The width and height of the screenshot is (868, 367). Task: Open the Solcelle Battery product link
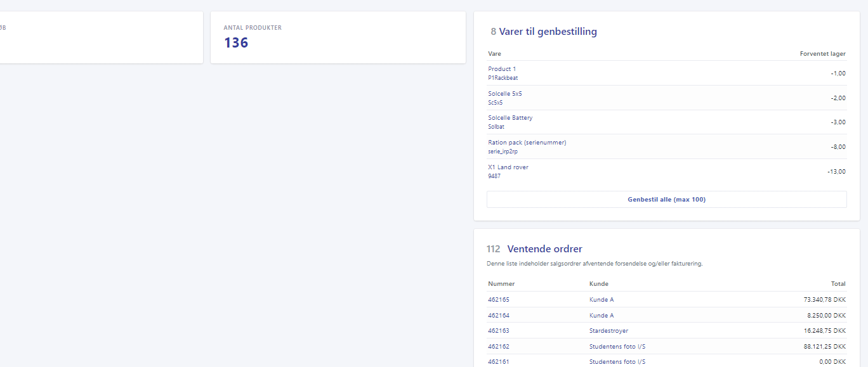tap(510, 117)
